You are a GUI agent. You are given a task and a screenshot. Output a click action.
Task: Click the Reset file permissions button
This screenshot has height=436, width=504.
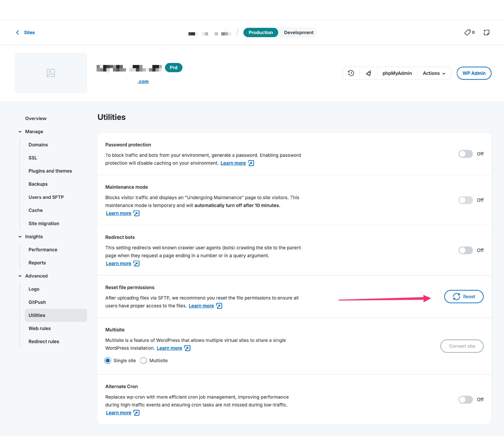coord(464,297)
